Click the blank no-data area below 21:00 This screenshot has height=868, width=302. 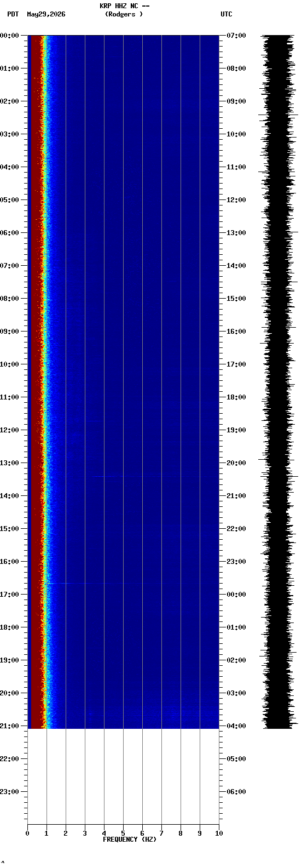[123, 776]
